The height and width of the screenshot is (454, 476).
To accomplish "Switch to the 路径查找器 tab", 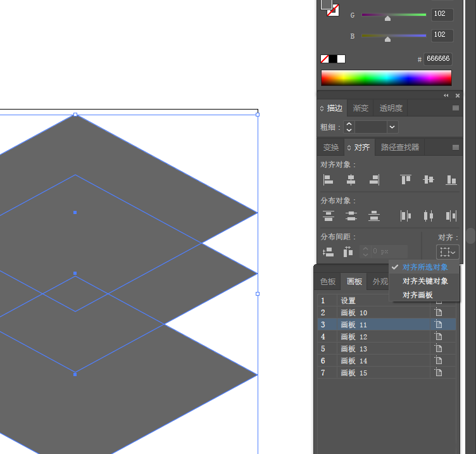I will click(399, 148).
